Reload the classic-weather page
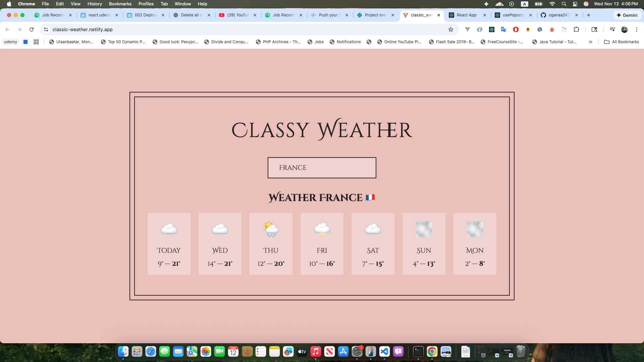The height and width of the screenshot is (362, 644). point(32,29)
